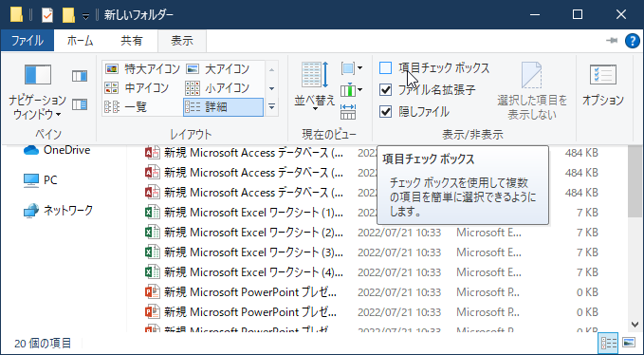This screenshot has width=644, height=355.
Task: Click 選択した項目を表示しない button
Action: (x=532, y=91)
